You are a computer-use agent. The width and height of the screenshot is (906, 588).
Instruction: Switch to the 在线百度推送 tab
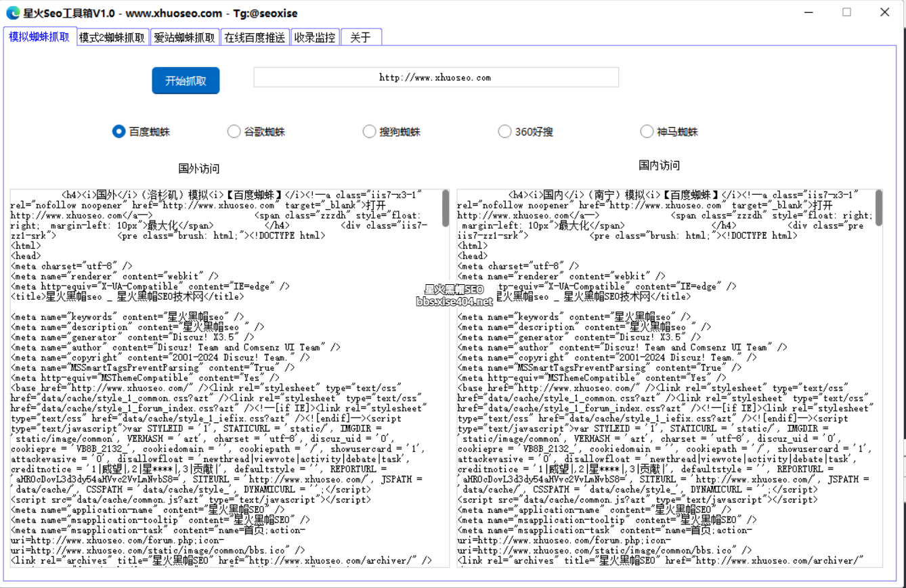pyautogui.click(x=255, y=37)
